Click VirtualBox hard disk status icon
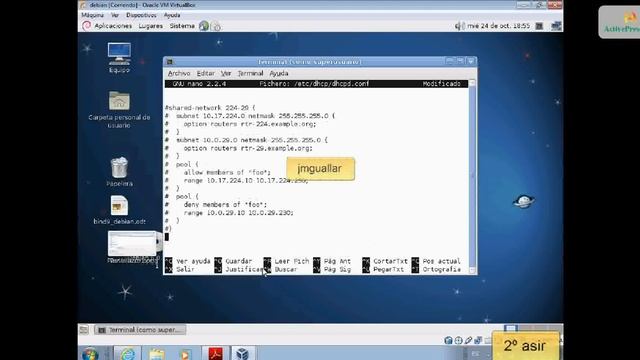Screen dimensions: 640x360 pos(448,340)
